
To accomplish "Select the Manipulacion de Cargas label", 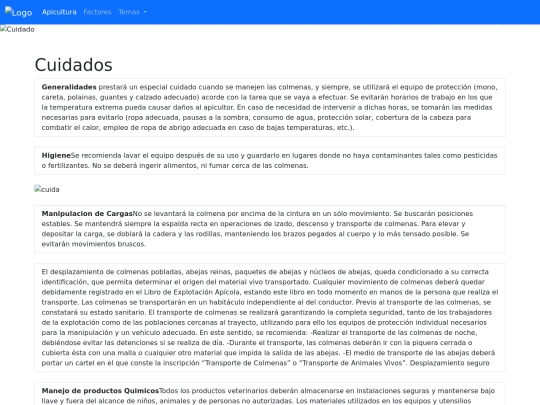I will click(x=87, y=214).
